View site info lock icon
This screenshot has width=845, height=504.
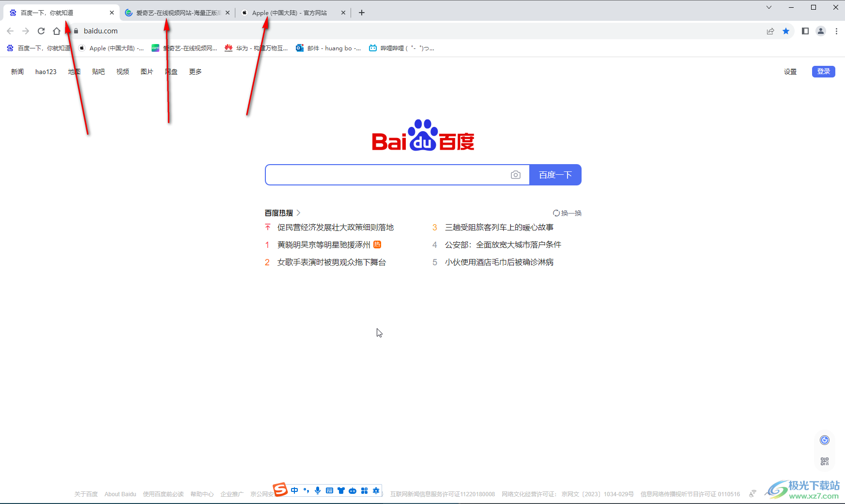[76, 31]
